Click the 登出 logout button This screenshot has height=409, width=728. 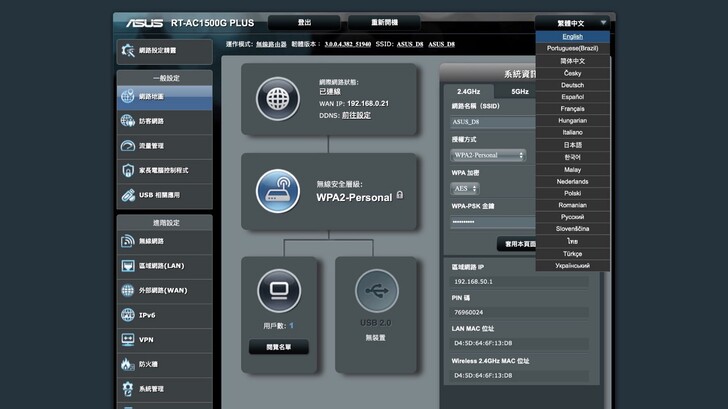point(304,22)
